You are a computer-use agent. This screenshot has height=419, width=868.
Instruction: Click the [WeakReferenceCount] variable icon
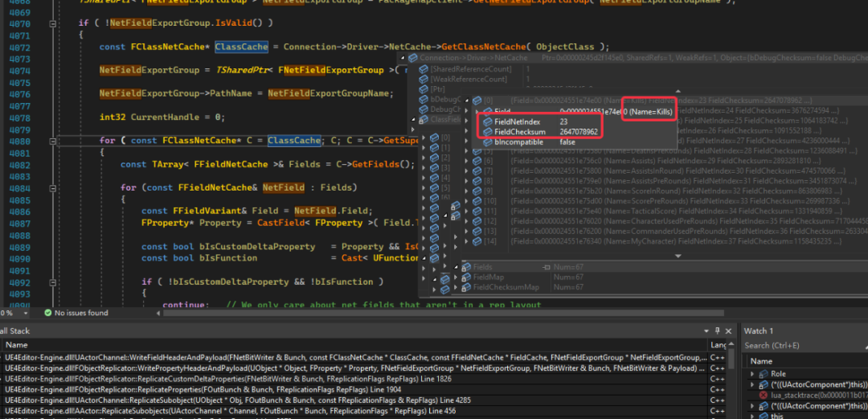424,80
